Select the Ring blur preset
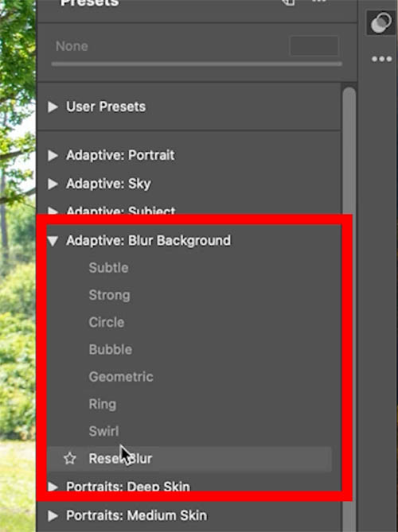Screen dimensions: 398x532 [103, 405]
